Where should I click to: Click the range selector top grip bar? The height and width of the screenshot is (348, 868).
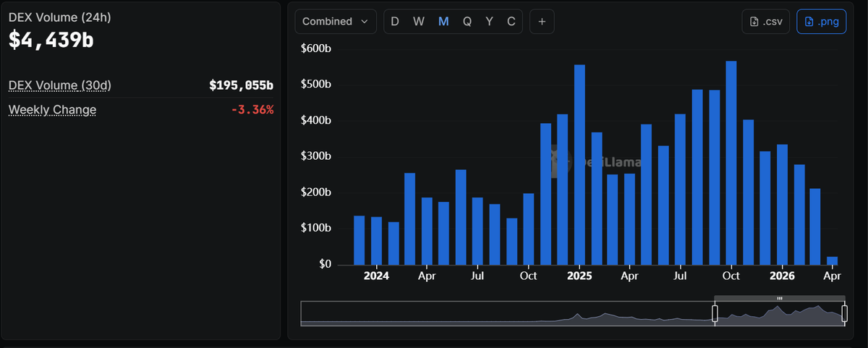(780, 298)
